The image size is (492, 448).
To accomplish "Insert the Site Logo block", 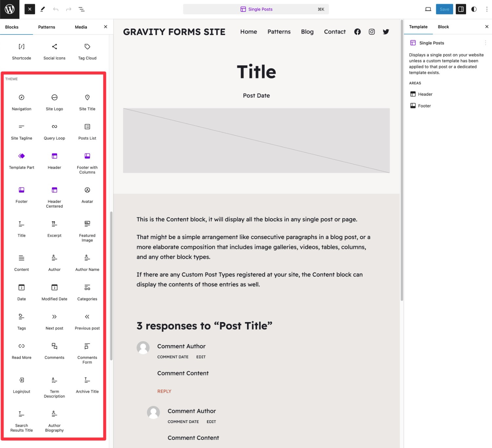I will coord(54,102).
